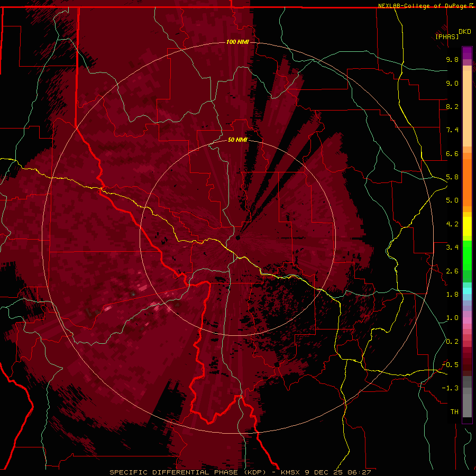This screenshot has width=476, height=476.
Task: Click the 0.2 scale value label
Action: [452, 342]
